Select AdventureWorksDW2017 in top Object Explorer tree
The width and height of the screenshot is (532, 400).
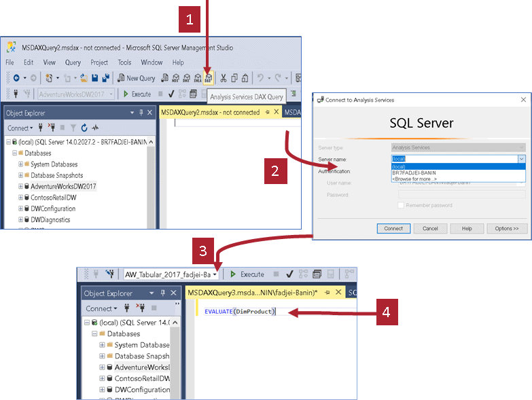(63, 186)
